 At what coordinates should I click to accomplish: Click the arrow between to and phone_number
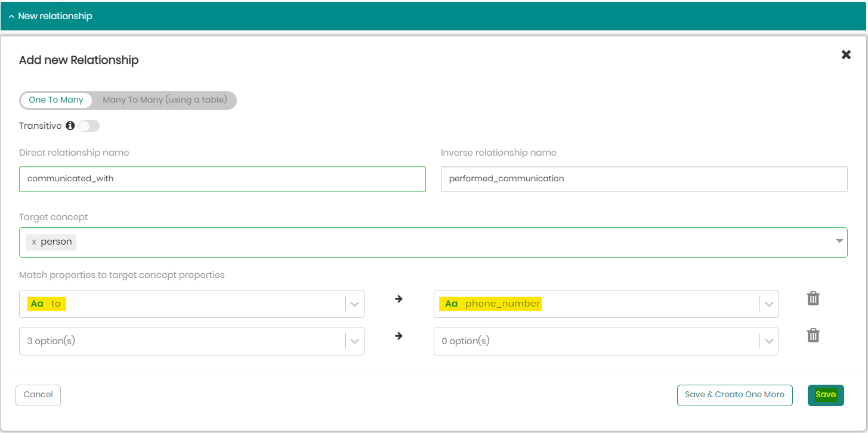399,299
